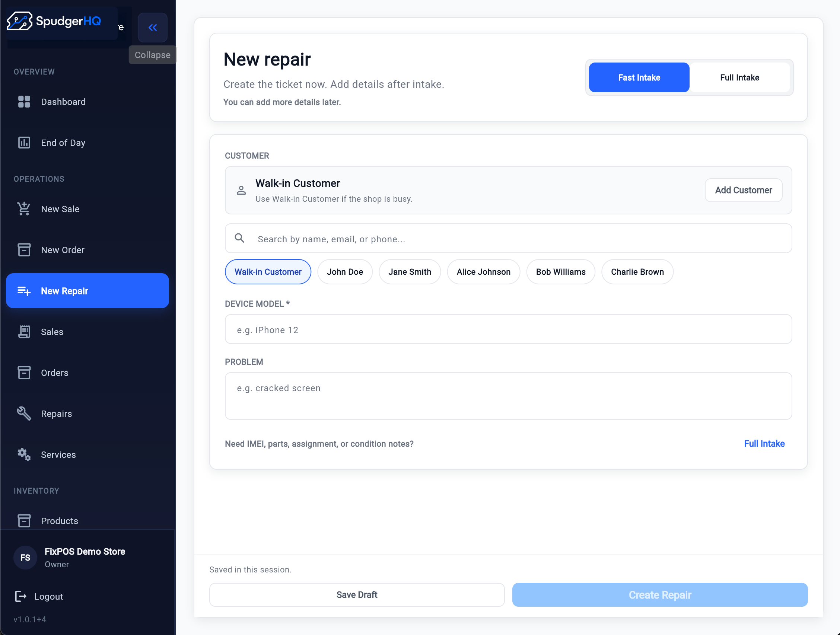Choose Alice Johnson customer chip
Image resolution: width=840 pixels, height=635 pixels.
[483, 272]
